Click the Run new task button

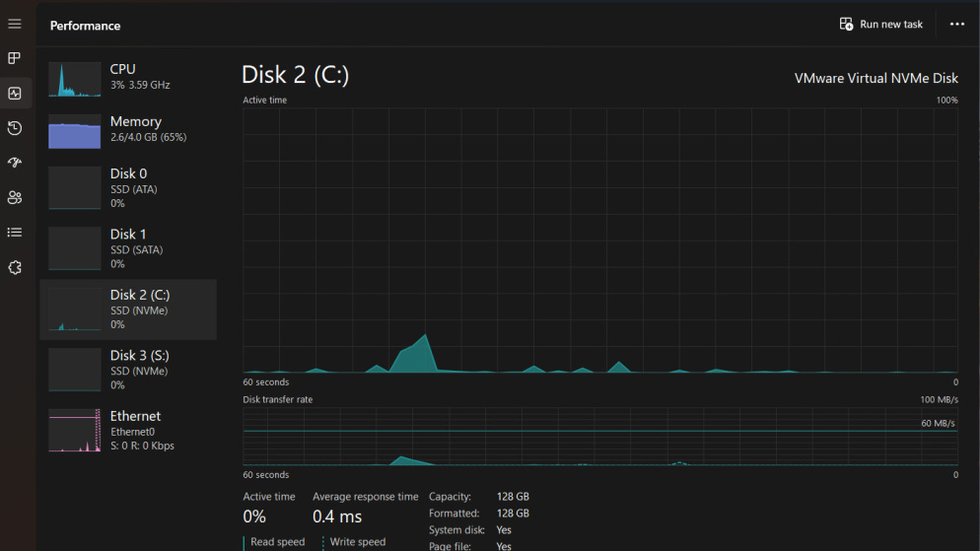pyautogui.click(x=881, y=25)
